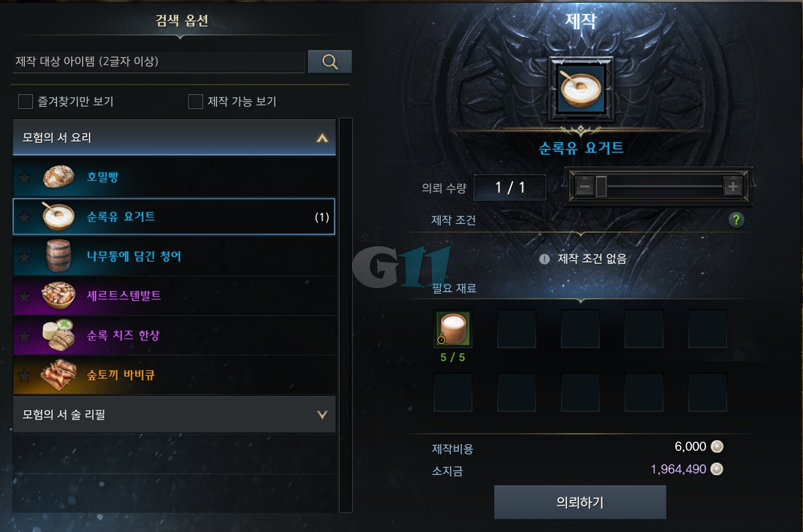Image resolution: width=803 pixels, height=532 pixels.
Task: Enable the 제작 가능 보기 checkbox
Action: (x=196, y=102)
